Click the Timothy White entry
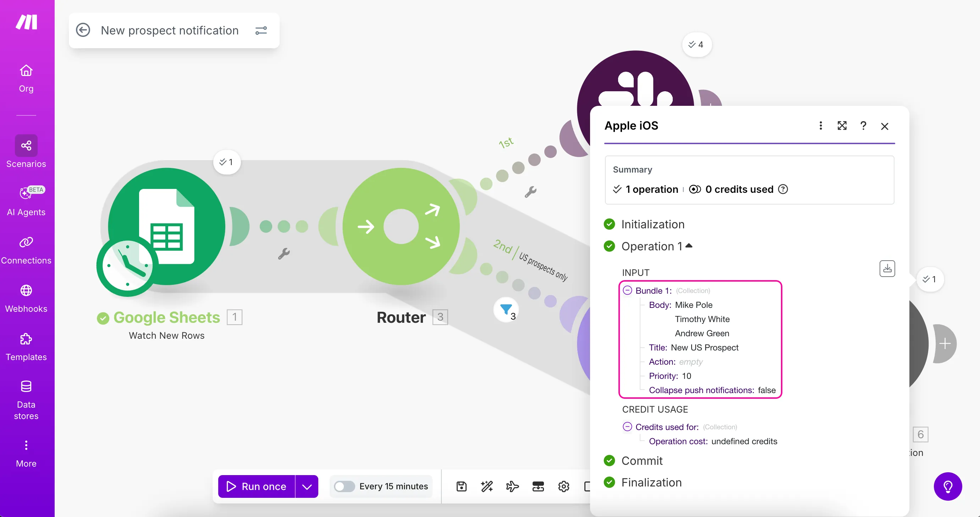The width and height of the screenshot is (980, 517). (x=702, y=319)
